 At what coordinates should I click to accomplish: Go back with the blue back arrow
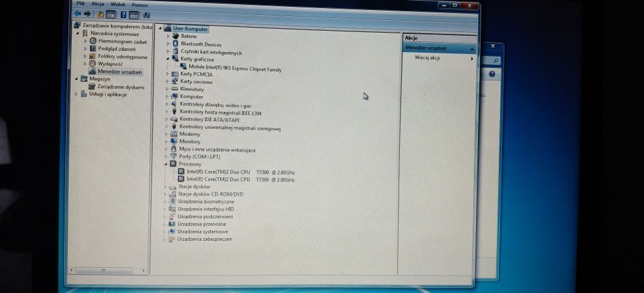click(77, 14)
